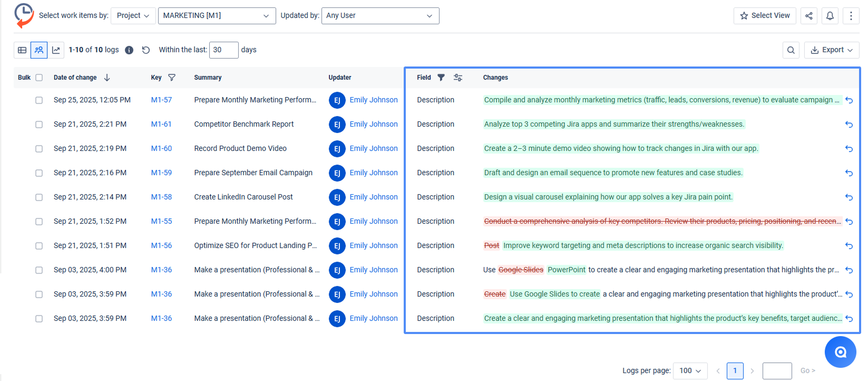Open issue link M1-60

tap(161, 149)
